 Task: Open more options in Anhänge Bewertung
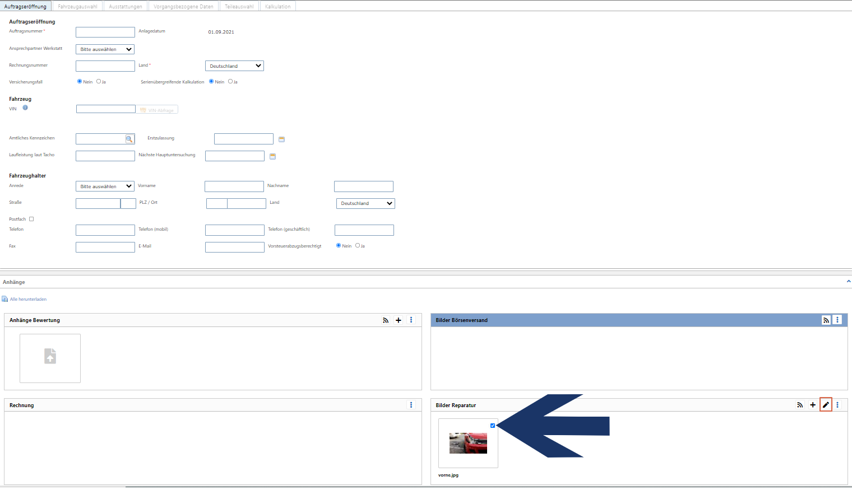click(411, 320)
